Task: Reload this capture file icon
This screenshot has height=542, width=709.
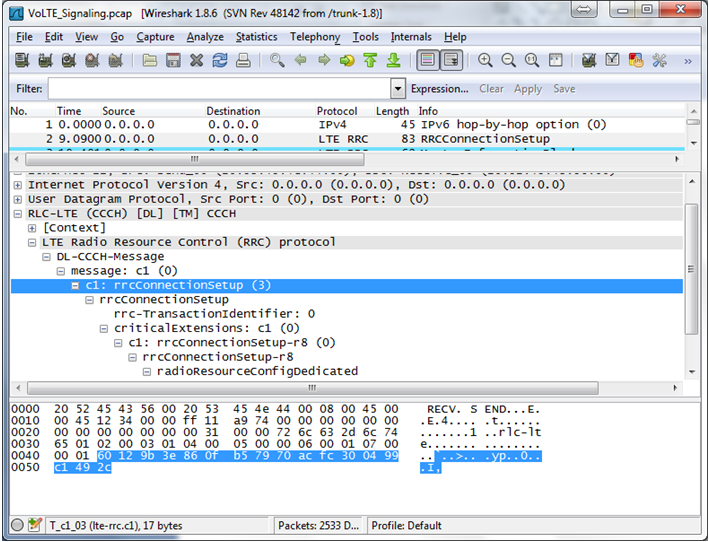Action: coord(220,60)
